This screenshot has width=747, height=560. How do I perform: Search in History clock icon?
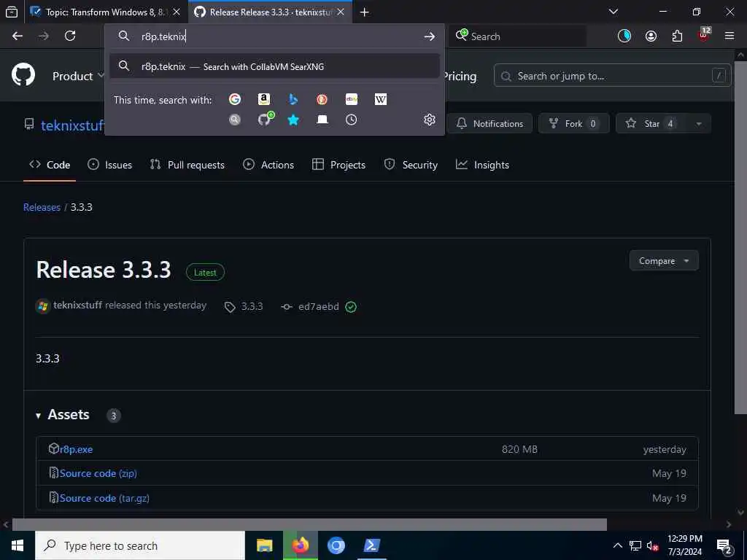pyautogui.click(x=351, y=120)
